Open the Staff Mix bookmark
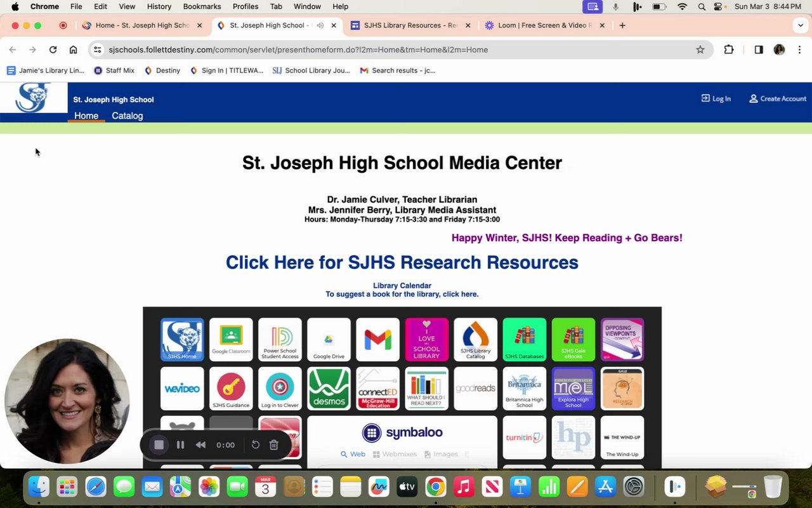Screen dimensions: 812x508 (114, 70)
